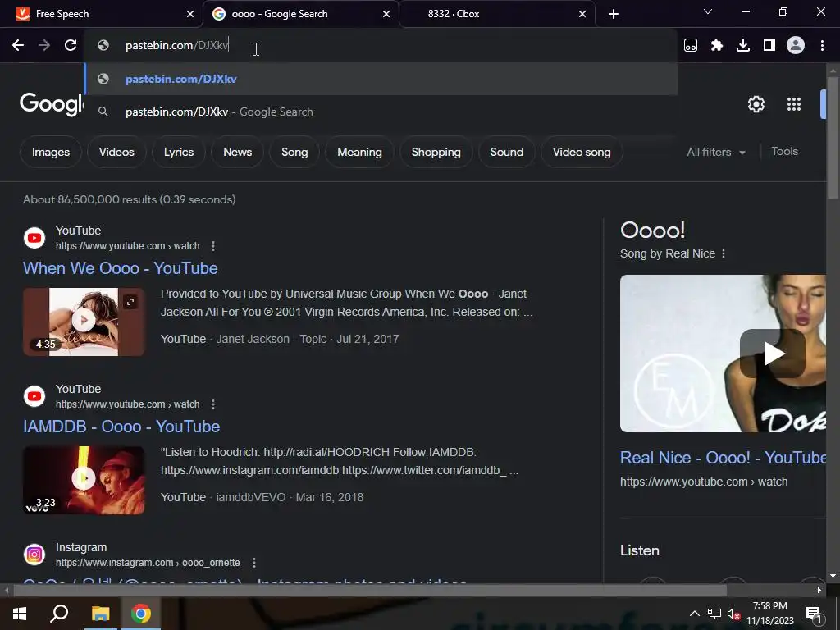Select the Song filter chip
Image resolution: width=840 pixels, height=630 pixels.
click(x=294, y=152)
